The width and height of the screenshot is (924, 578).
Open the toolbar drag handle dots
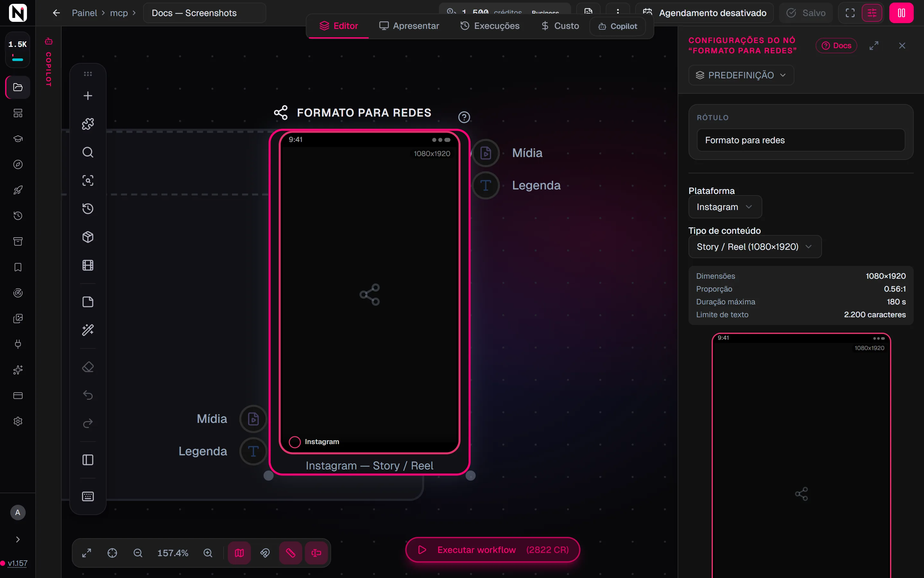coord(88,74)
